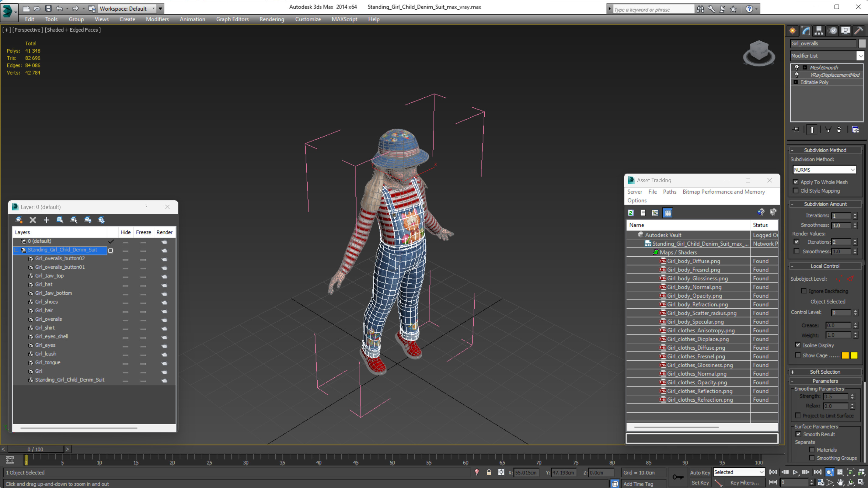Click Show End Result toggle icon
Screen dimensions: 868x488
[x=812, y=130]
